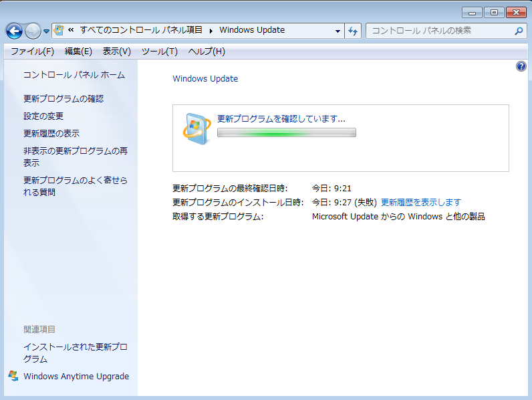The image size is (532, 400).
Task: Click the 更新プログラムの最終確認日時: label
Action: (x=230, y=188)
